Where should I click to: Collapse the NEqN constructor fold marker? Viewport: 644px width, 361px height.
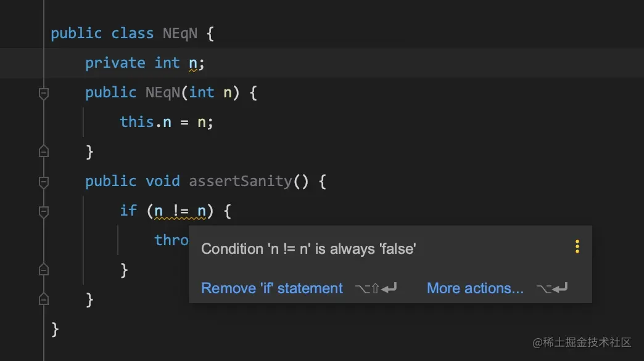(44, 94)
